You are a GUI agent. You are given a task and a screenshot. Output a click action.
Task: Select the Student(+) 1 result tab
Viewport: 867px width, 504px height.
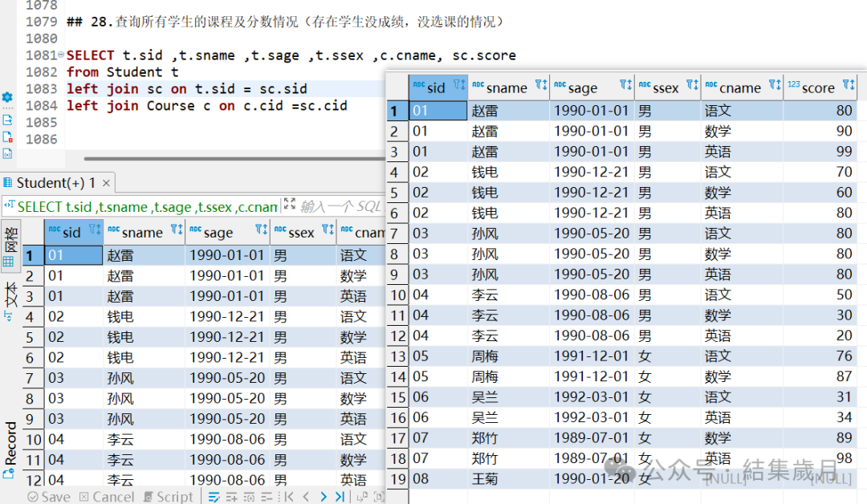[56, 183]
